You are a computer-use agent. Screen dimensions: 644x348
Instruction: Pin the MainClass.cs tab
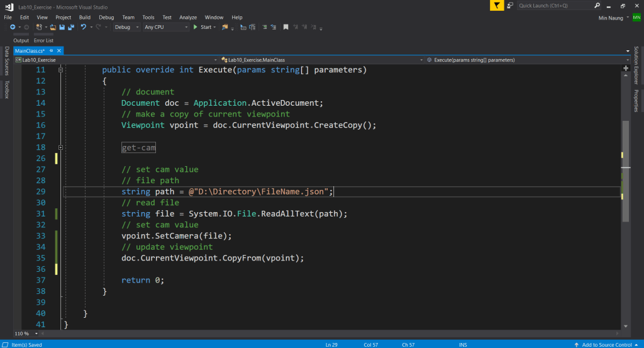click(50, 50)
